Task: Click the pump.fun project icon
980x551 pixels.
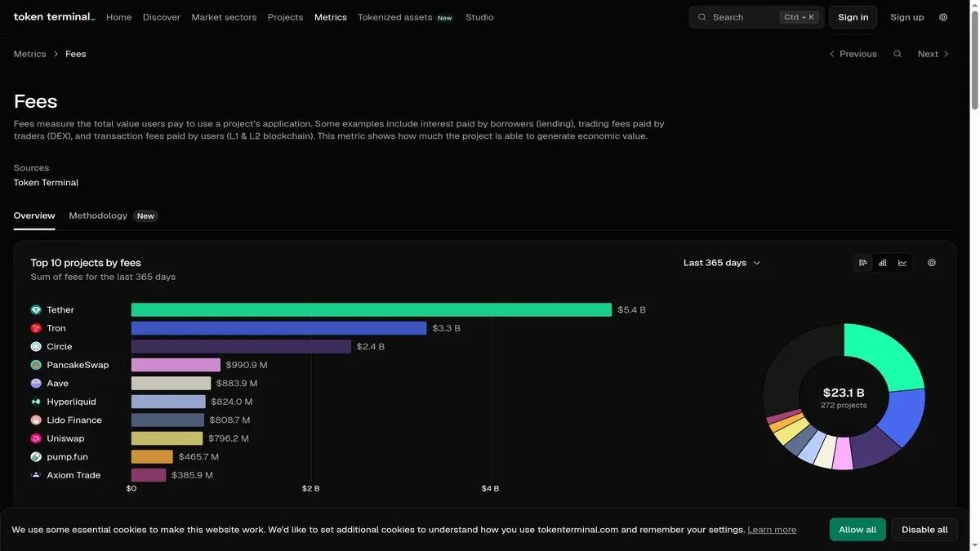Action: tap(36, 457)
